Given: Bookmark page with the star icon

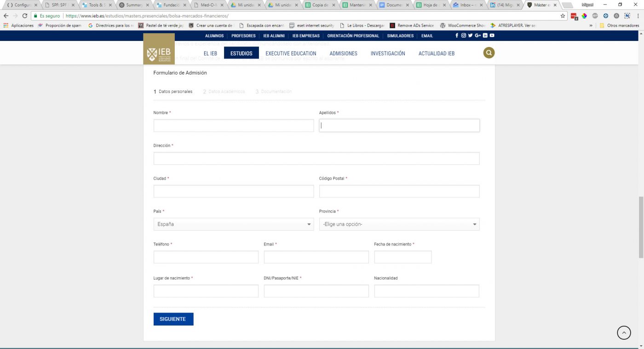Looking at the screenshot, I should [x=563, y=16].
